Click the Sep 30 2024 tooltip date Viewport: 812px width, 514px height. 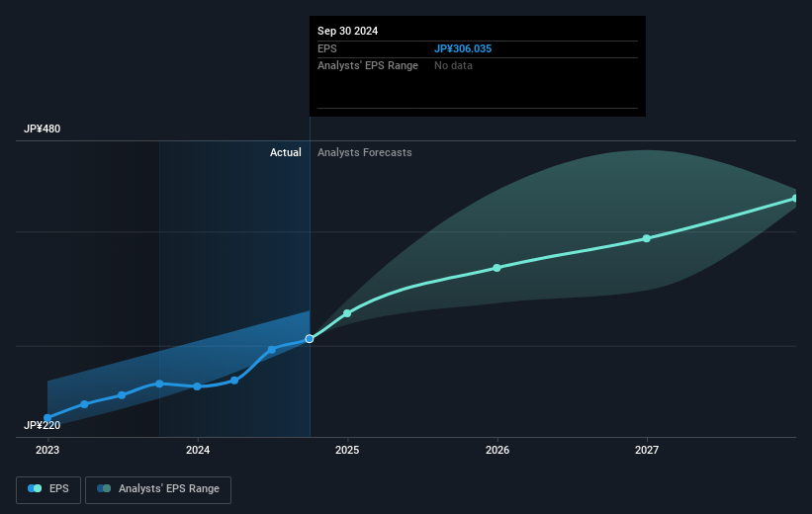tap(347, 31)
